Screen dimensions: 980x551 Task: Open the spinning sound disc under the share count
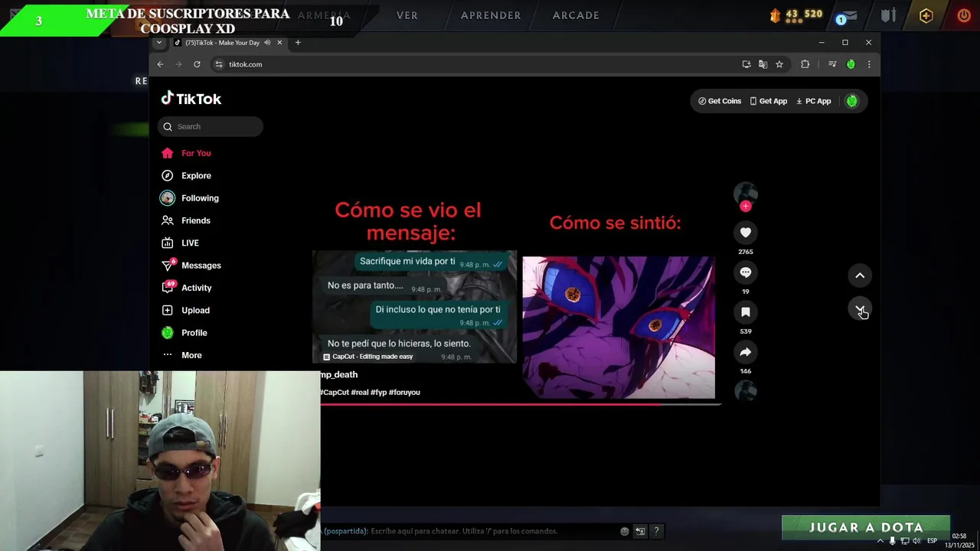coord(745,391)
